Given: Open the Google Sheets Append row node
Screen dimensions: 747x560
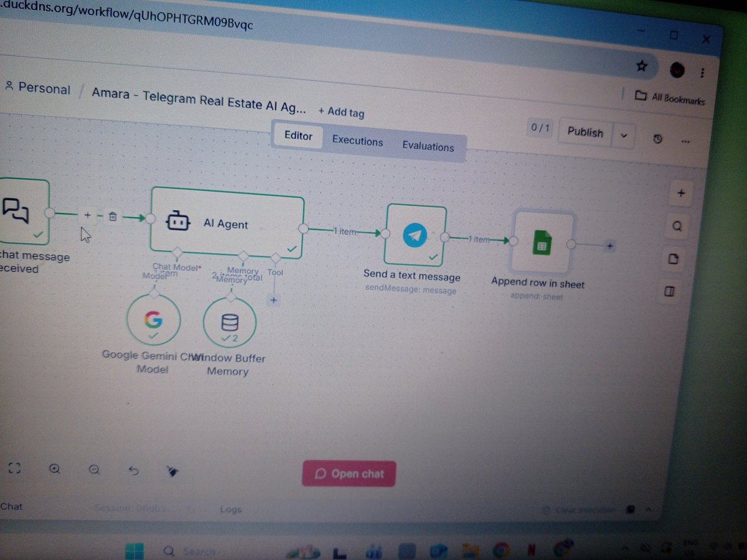Looking at the screenshot, I should [x=542, y=244].
